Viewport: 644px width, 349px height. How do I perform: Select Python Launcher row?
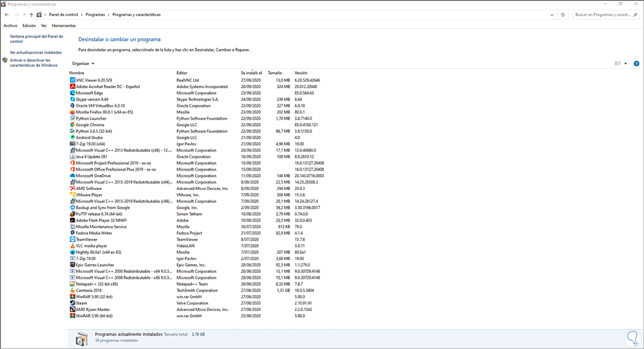(x=197, y=118)
